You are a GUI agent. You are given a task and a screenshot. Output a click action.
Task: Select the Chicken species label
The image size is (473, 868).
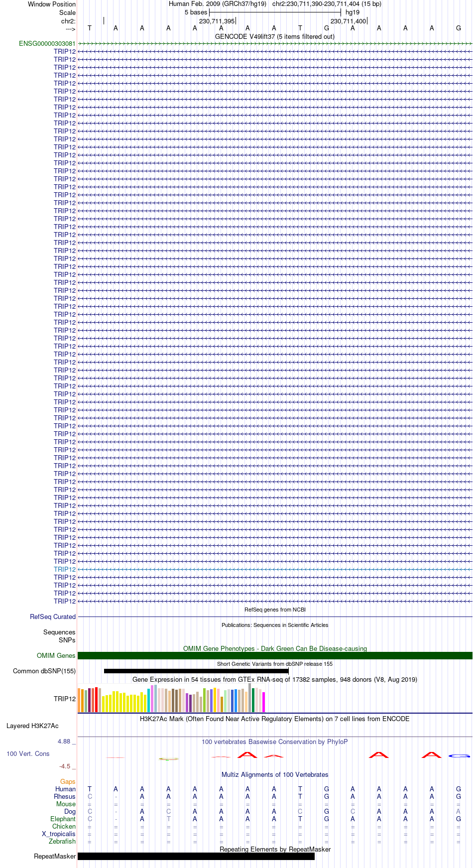click(64, 826)
